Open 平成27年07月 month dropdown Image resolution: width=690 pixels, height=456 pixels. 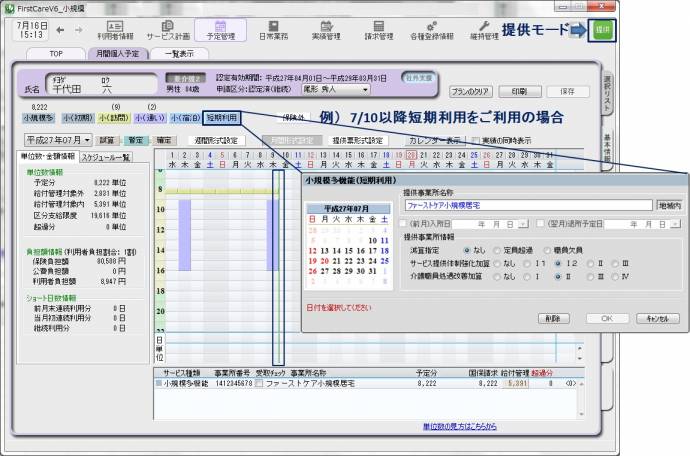pyautogui.click(x=57, y=140)
